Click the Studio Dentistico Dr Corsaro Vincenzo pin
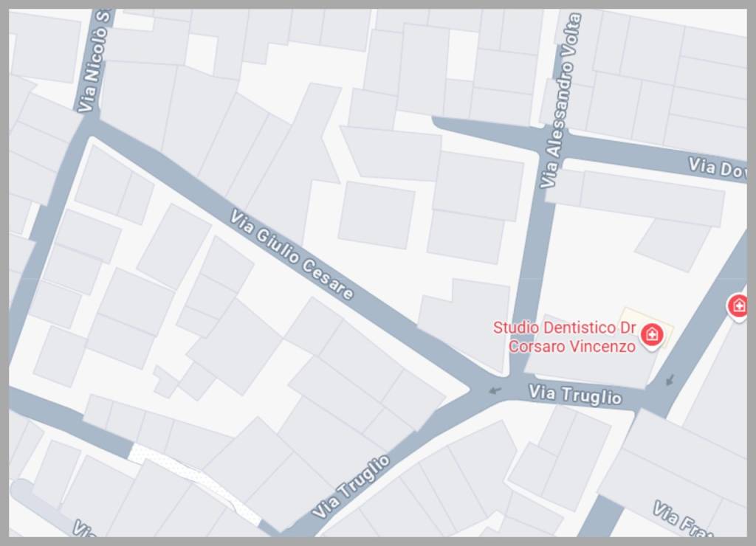This screenshot has width=756, height=546. (652, 335)
